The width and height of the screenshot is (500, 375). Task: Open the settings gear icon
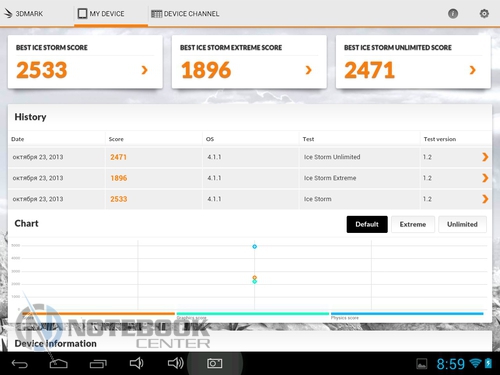[484, 14]
